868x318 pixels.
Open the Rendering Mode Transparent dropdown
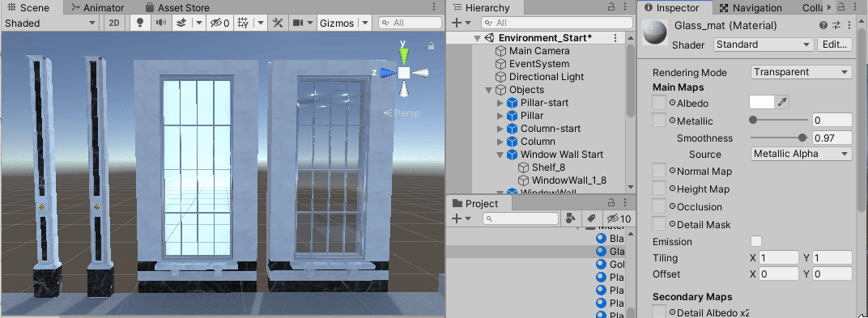point(801,73)
